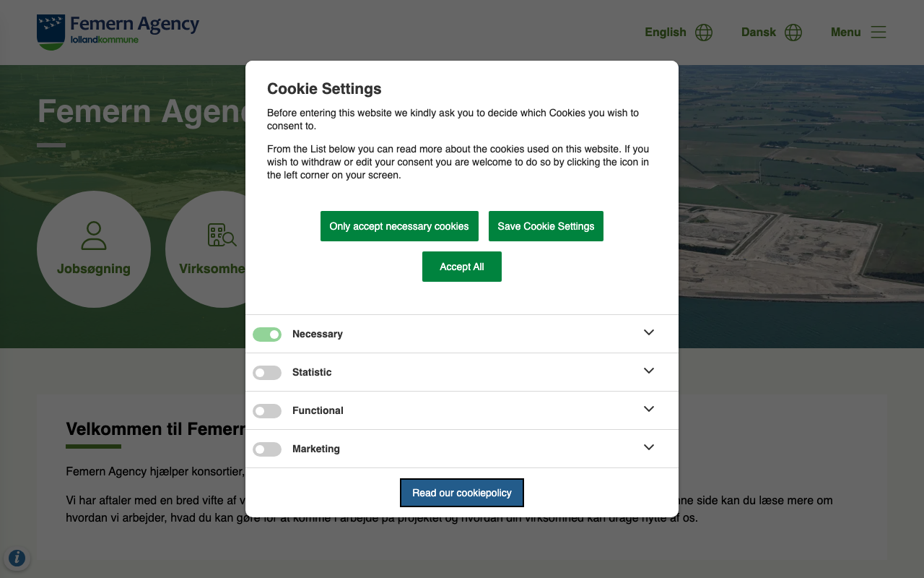Click the Accept All button
Screen dimensions: 924x578
(x=462, y=267)
